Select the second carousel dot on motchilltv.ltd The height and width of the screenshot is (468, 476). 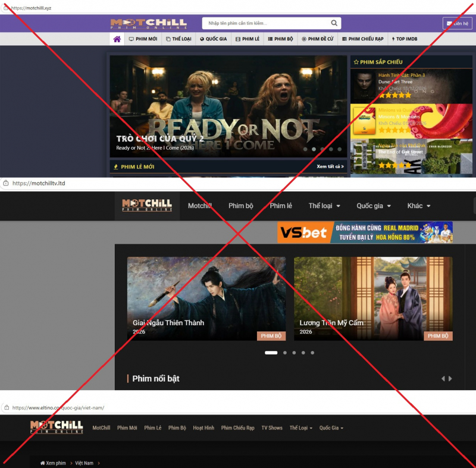coord(285,353)
